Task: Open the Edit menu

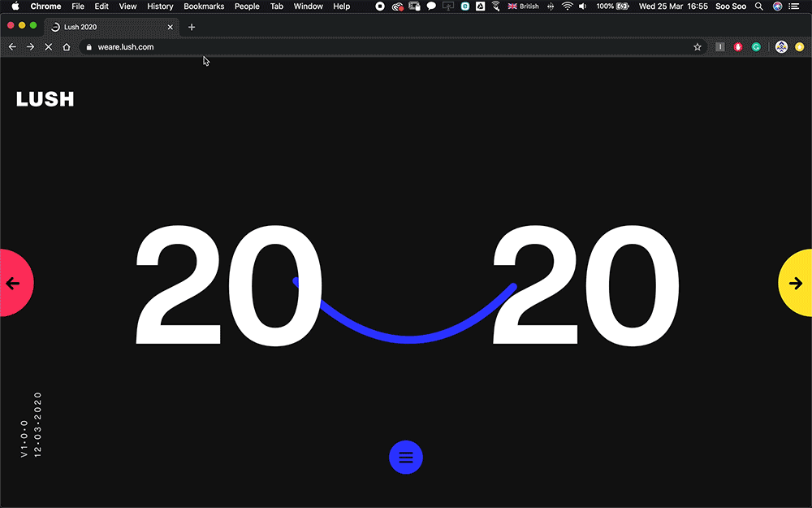Action: 101,7
